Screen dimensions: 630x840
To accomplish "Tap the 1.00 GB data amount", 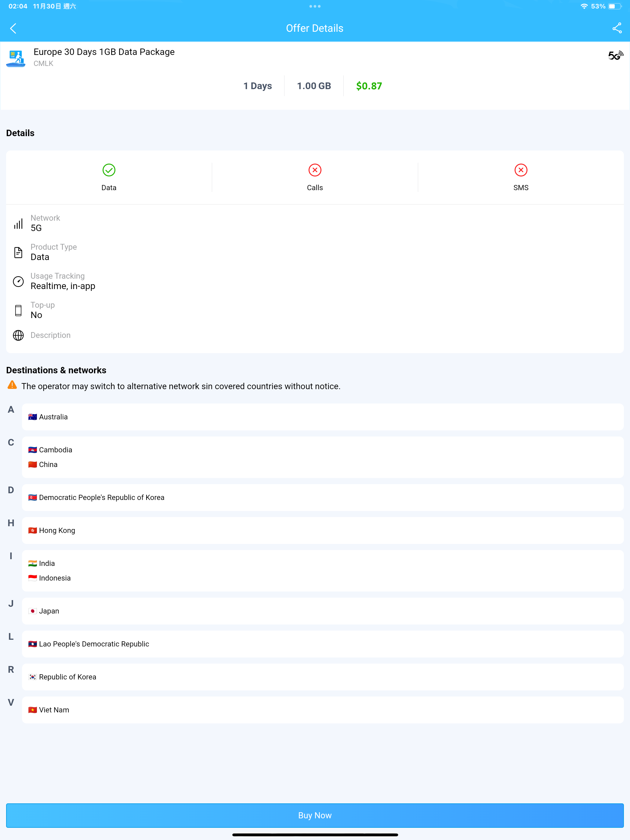I will (x=314, y=86).
